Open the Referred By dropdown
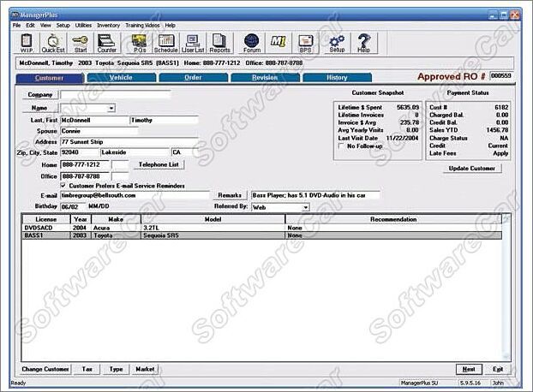 click(305, 207)
